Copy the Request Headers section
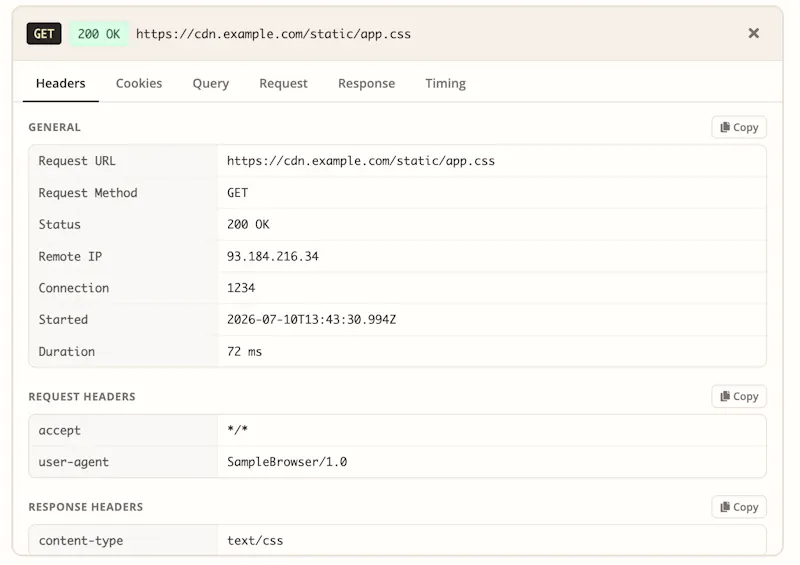This screenshot has height=565, width=800. 739,396
